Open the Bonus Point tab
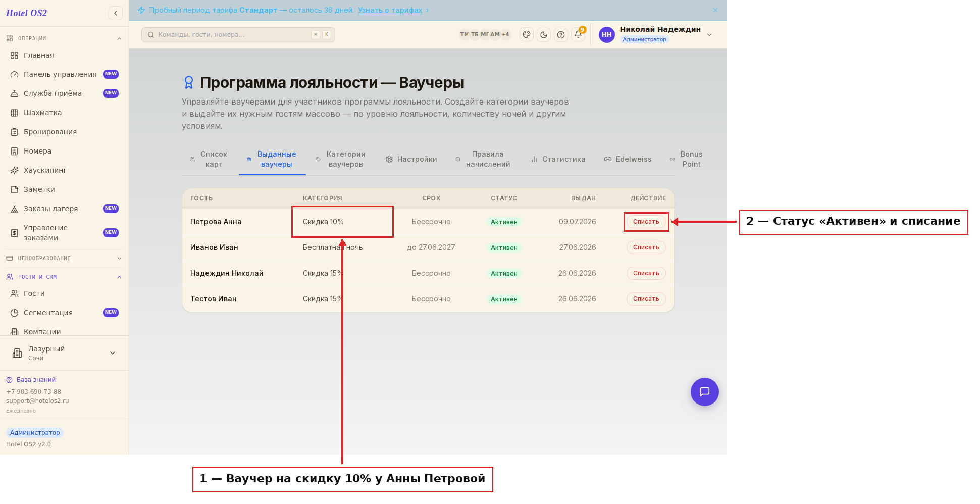Screen dimensions: 980x504 (x=687, y=159)
